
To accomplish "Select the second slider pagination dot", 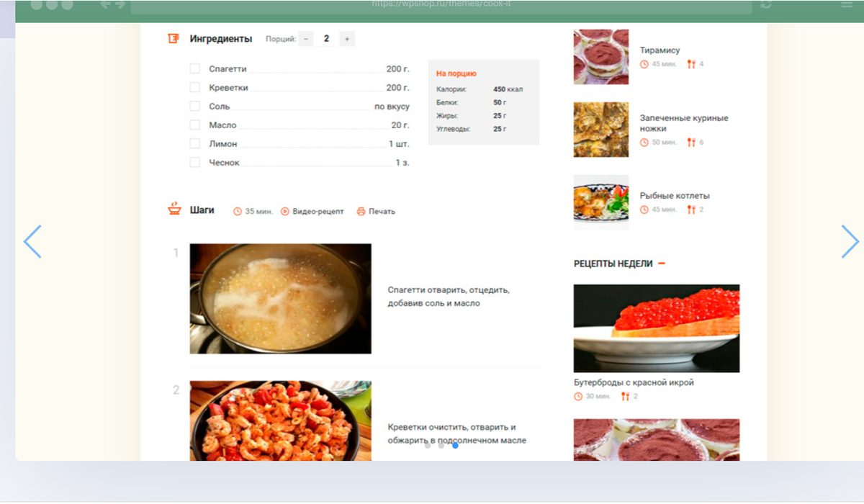I will coord(441,445).
